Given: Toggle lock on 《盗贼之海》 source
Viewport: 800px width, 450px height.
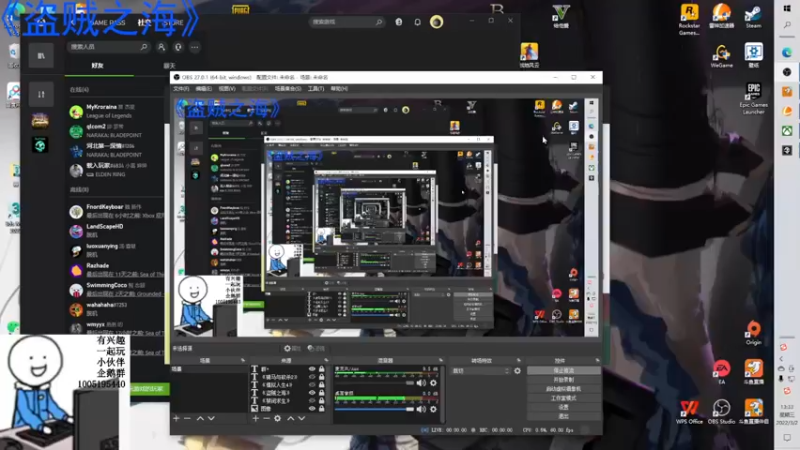Looking at the screenshot, I should coord(321,393).
